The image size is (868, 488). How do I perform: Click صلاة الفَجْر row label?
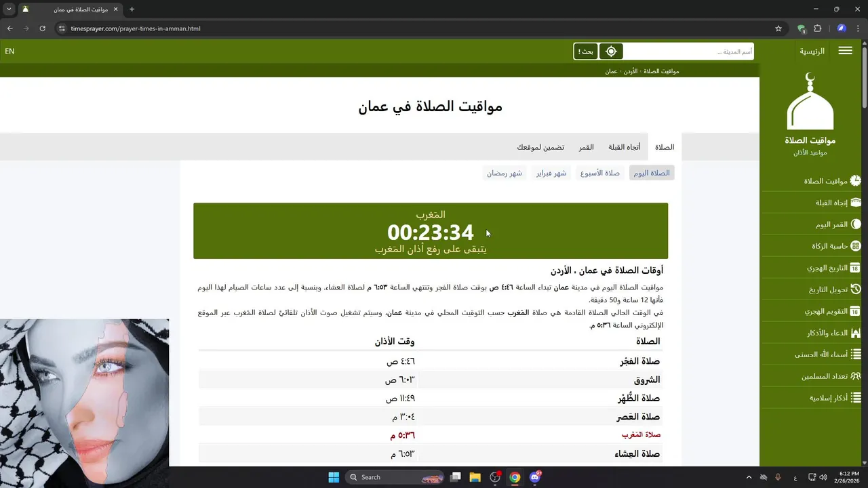pos(639,361)
